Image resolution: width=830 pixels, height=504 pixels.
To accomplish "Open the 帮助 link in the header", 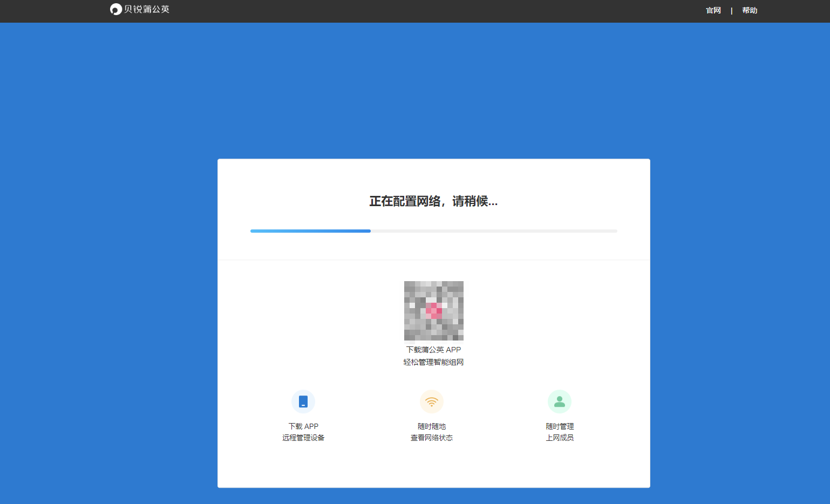I will (750, 10).
